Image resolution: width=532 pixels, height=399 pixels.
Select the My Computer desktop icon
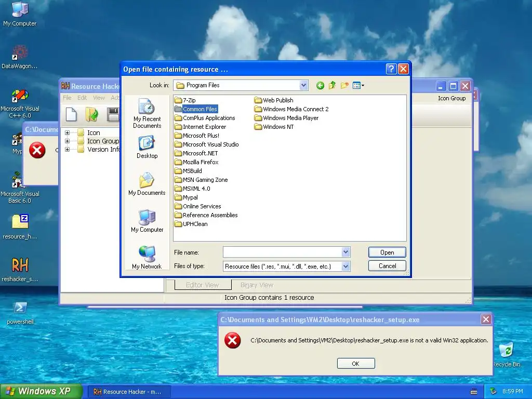[x=20, y=14]
